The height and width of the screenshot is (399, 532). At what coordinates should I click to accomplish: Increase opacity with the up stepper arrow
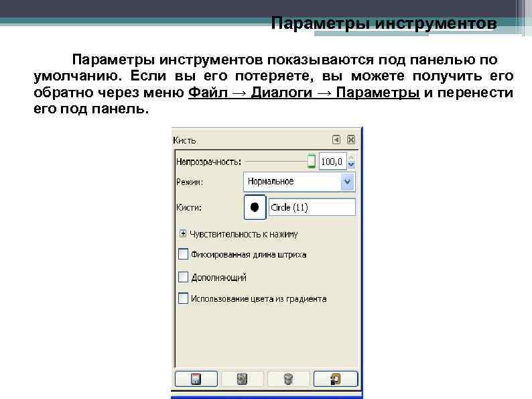[x=351, y=158]
